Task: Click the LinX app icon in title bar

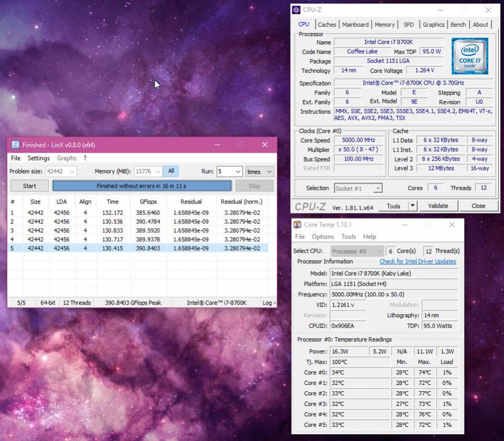Action: [15, 145]
